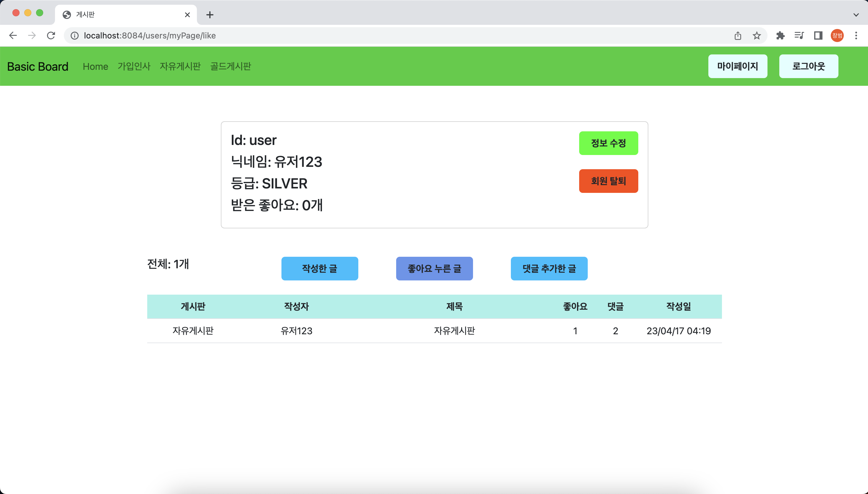Click the 정보 수정 button

[x=608, y=143]
